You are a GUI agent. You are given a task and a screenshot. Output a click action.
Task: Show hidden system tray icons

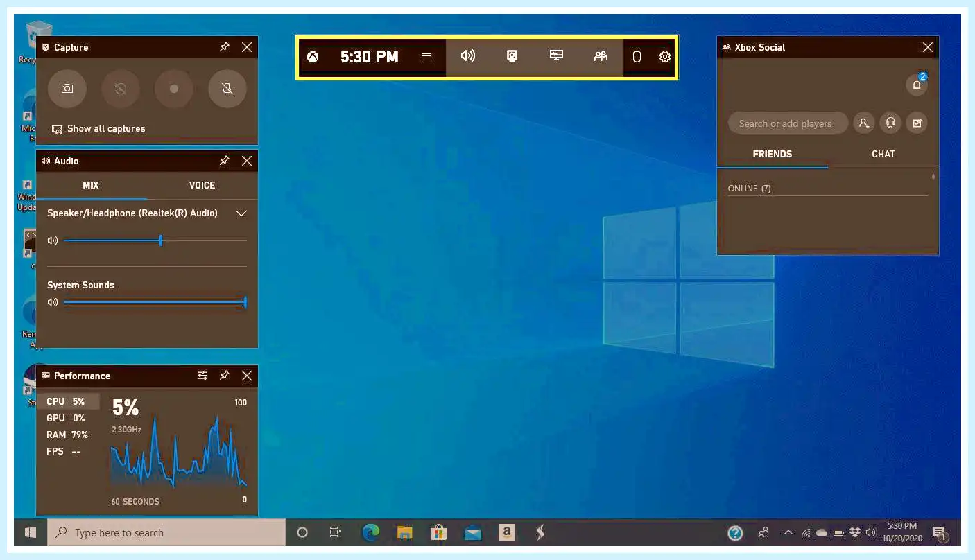click(x=788, y=533)
